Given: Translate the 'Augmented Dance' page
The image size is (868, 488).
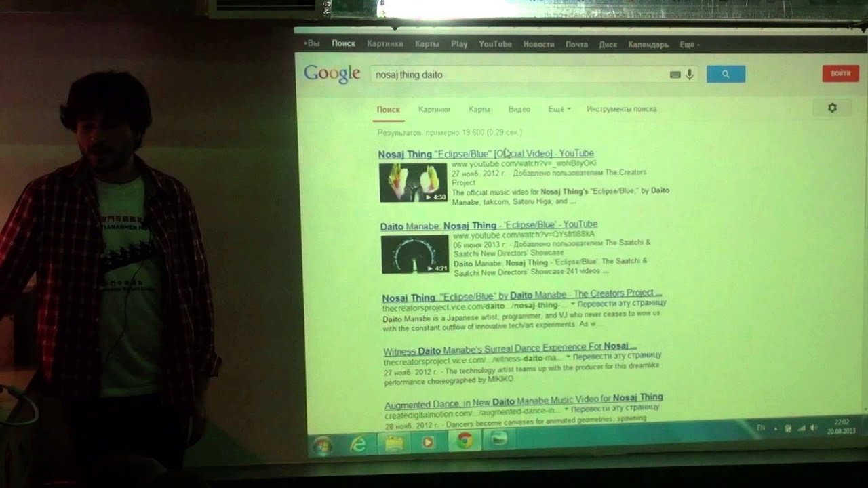Looking at the screenshot, I should [616, 409].
